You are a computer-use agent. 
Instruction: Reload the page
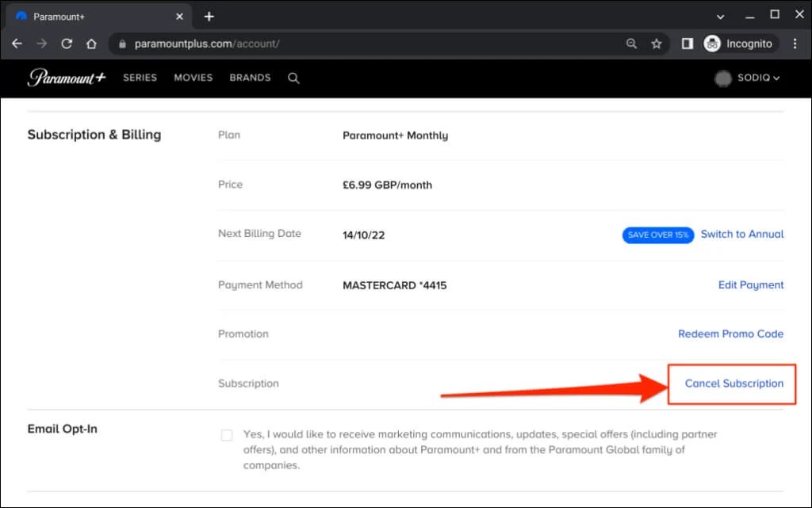click(66, 44)
